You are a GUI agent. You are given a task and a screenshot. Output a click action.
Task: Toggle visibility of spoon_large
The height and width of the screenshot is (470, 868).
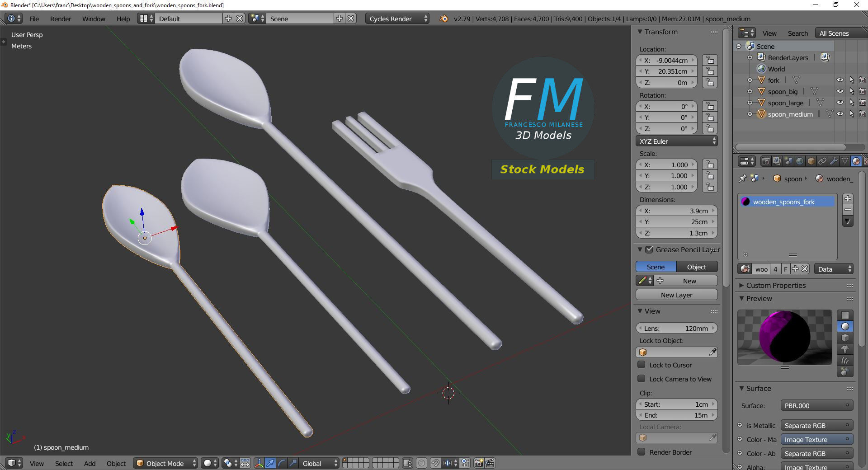pos(840,103)
